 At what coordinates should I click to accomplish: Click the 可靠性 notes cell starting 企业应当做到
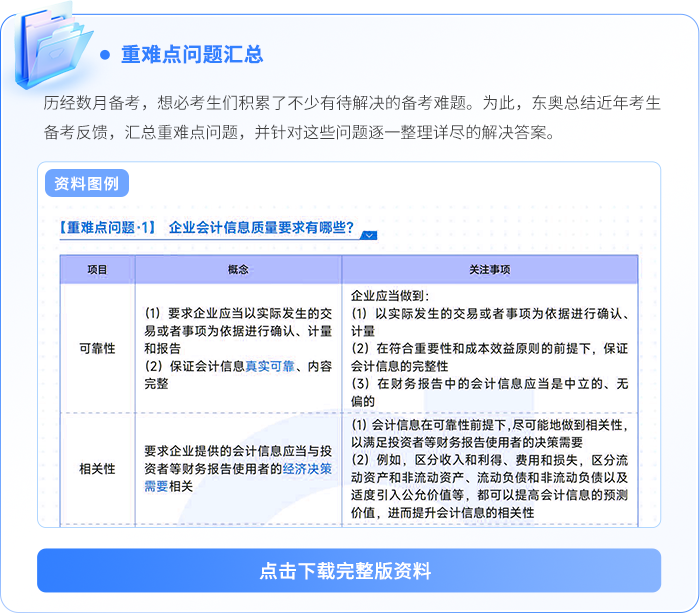[489, 348]
